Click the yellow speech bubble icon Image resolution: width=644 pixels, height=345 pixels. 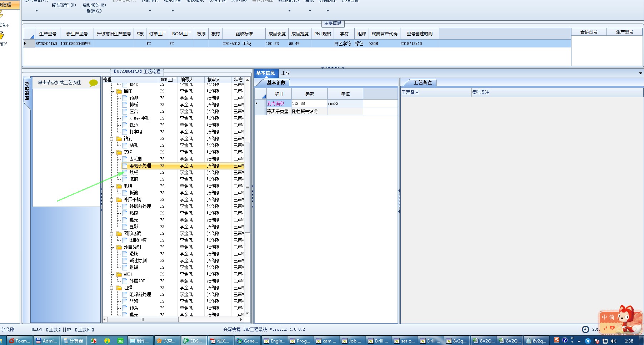tap(93, 83)
